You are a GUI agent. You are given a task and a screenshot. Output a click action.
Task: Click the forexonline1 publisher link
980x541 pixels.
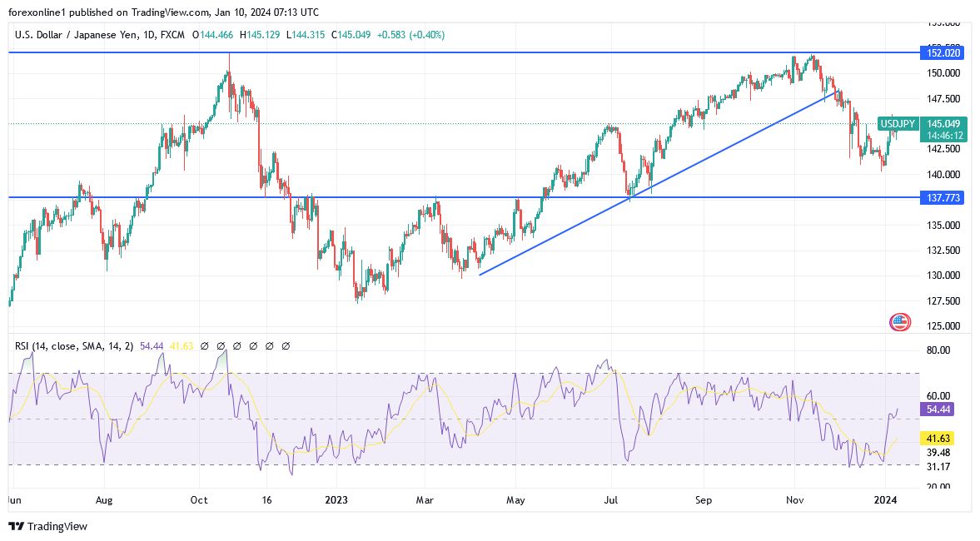tap(37, 12)
